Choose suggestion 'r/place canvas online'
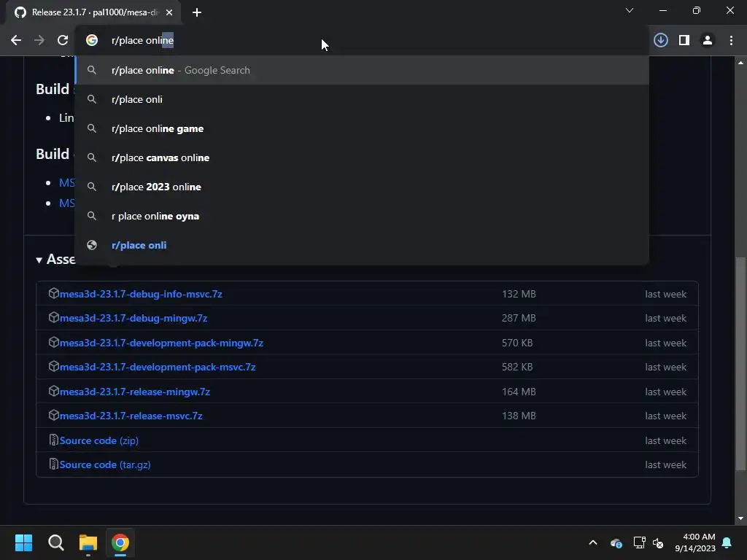Screen dimensions: 747x560 (362, 157)
